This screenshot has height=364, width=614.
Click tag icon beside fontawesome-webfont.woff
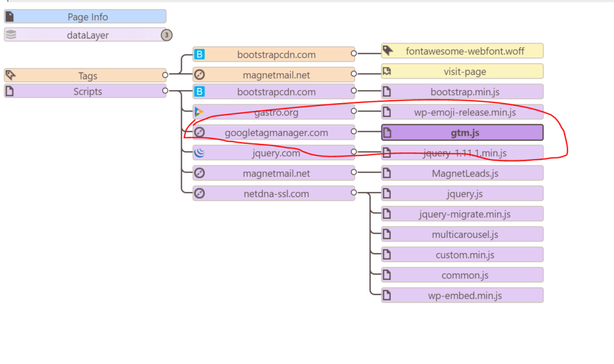388,50
